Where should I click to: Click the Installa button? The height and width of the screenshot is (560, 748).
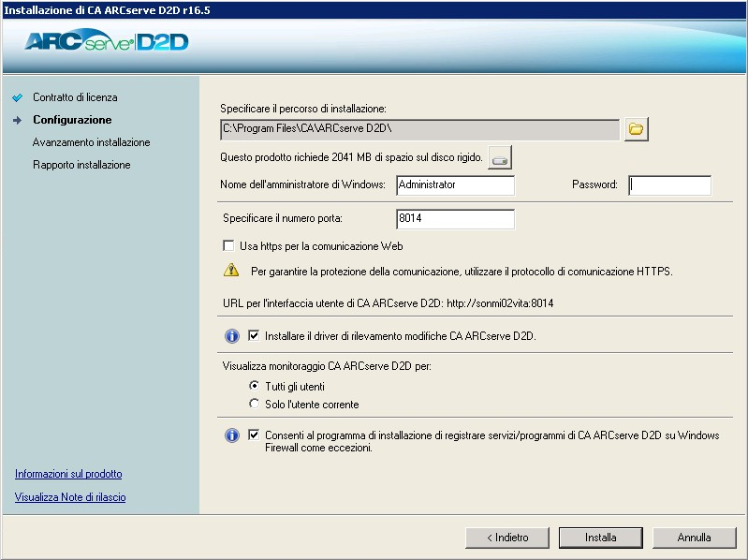click(601, 538)
